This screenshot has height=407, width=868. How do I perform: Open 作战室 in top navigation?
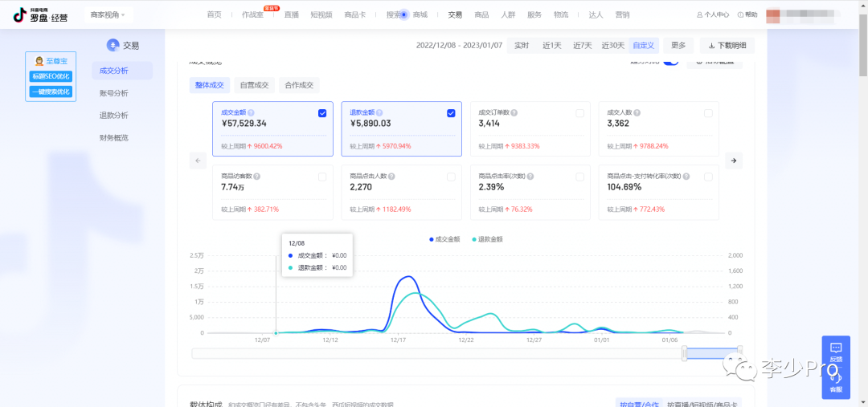[x=252, y=15]
